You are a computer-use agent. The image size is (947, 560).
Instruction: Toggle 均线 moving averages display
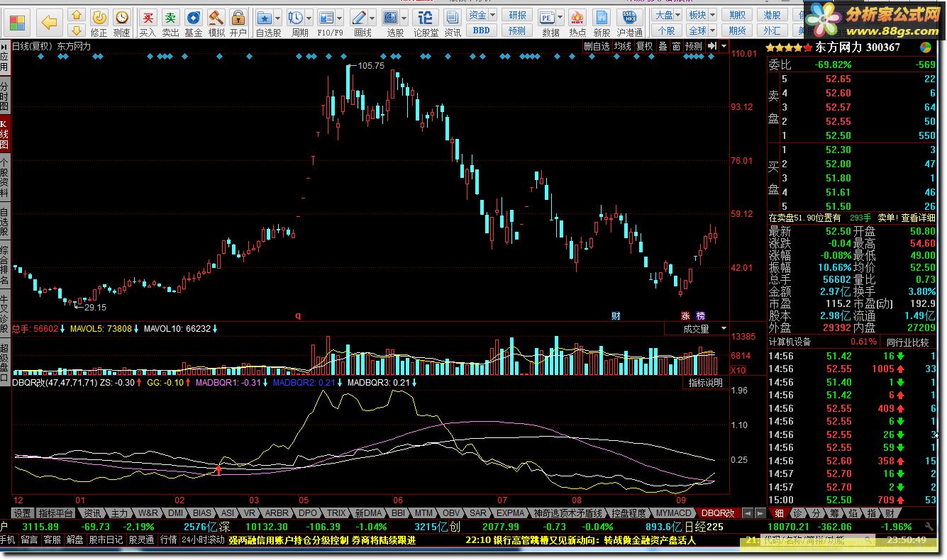pyautogui.click(x=622, y=46)
